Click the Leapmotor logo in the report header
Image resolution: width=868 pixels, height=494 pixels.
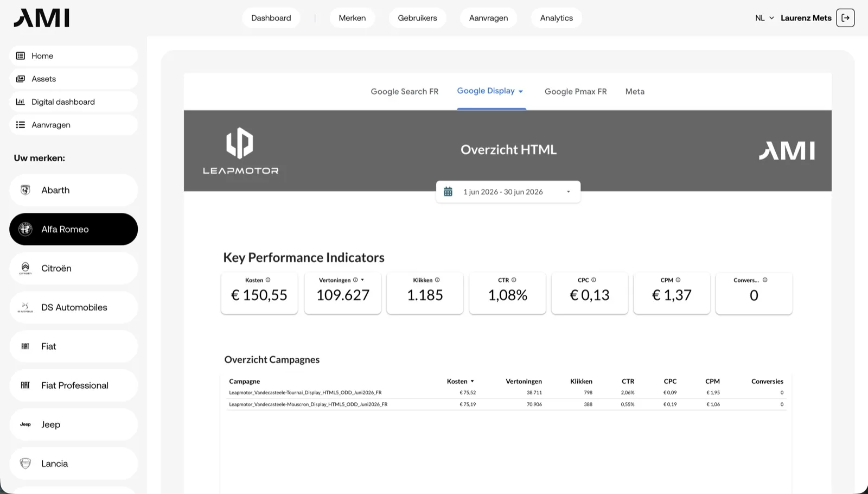pyautogui.click(x=240, y=151)
